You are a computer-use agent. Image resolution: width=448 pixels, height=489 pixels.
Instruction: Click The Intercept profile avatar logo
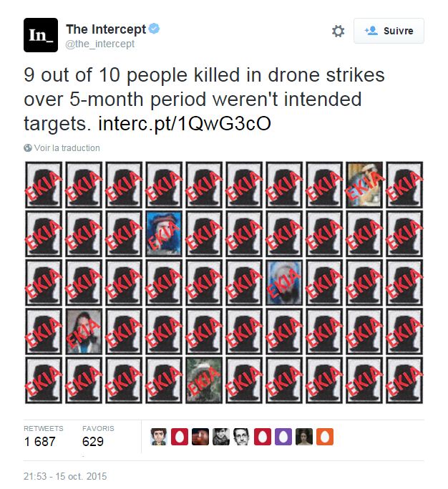(41, 35)
